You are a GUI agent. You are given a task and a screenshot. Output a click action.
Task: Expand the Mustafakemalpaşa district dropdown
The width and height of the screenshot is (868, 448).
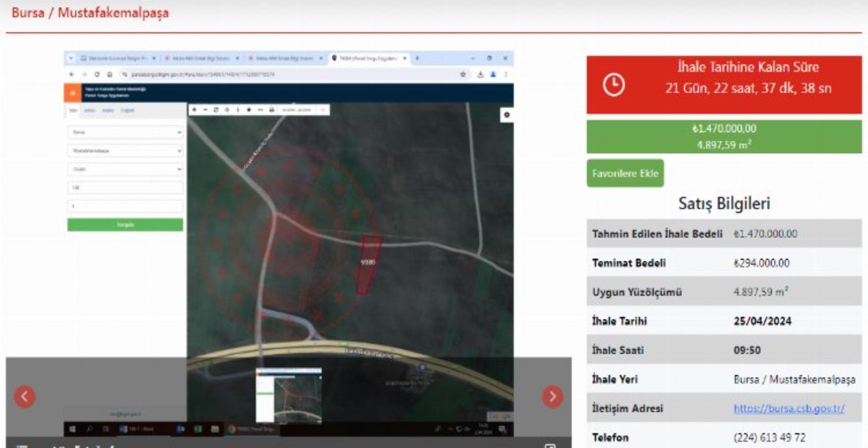[x=125, y=151]
